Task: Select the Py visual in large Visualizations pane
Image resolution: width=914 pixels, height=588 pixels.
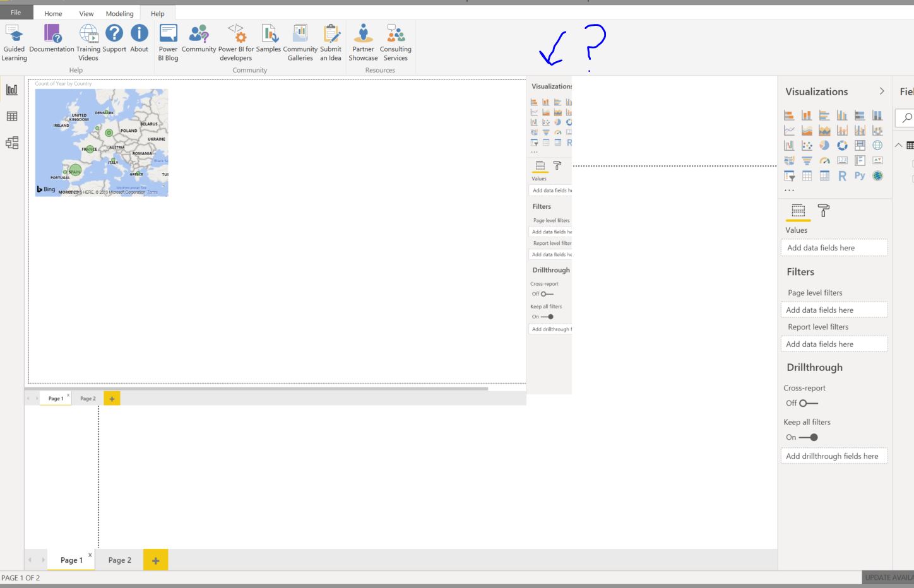Action: pyautogui.click(x=860, y=175)
